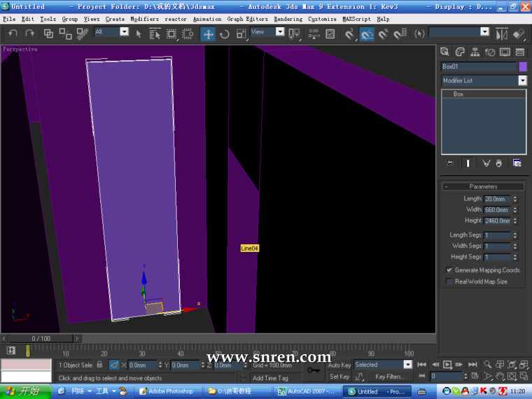
Task: Select the Move tool in main toolbar
Action: [208, 34]
